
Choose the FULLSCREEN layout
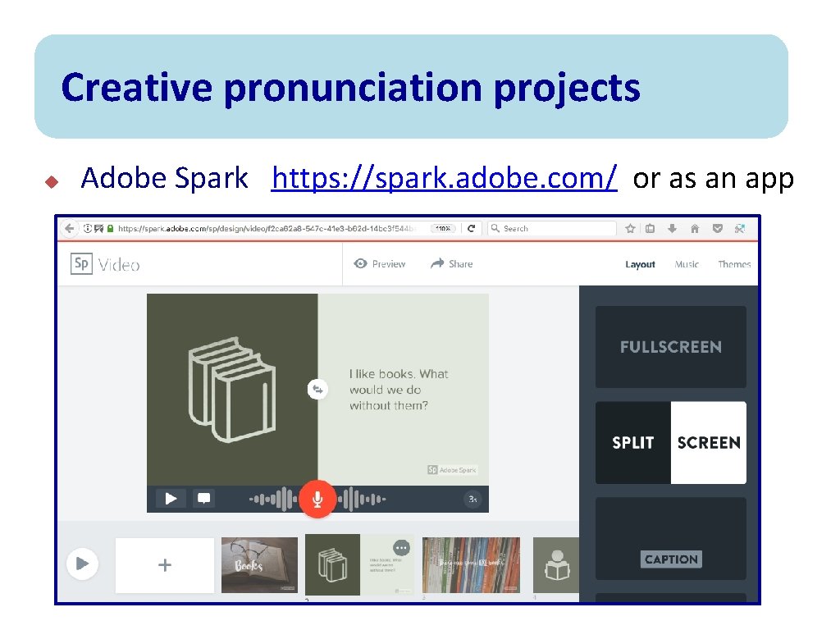[x=671, y=347]
